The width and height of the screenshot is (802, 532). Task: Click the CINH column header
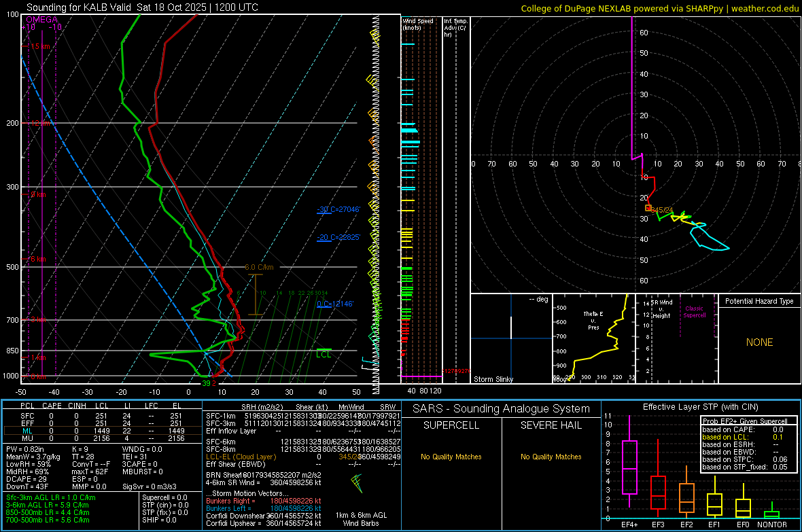pyautogui.click(x=77, y=406)
